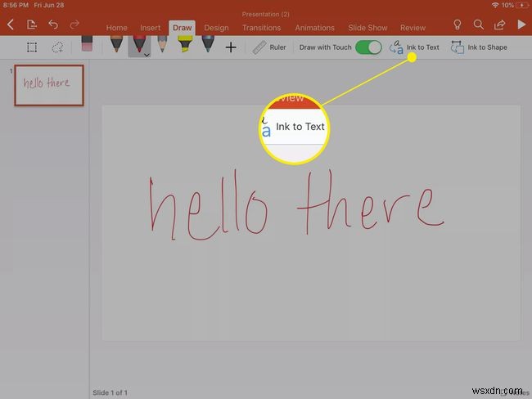
Task: Undo the last ink stroke
Action: pos(53,25)
